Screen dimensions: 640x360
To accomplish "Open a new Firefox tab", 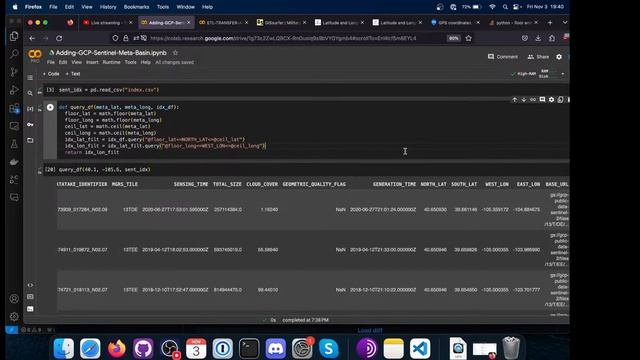I will (x=550, y=22).
